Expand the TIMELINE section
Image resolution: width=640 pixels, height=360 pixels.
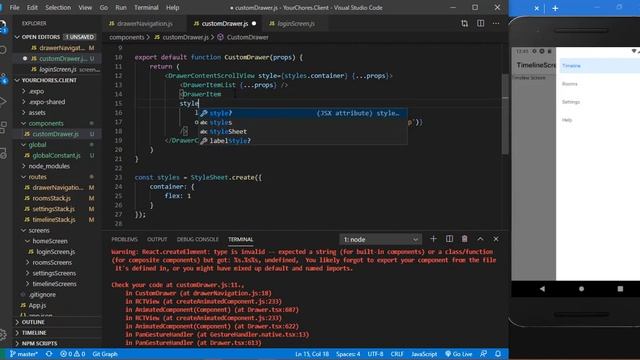(57, 333)
